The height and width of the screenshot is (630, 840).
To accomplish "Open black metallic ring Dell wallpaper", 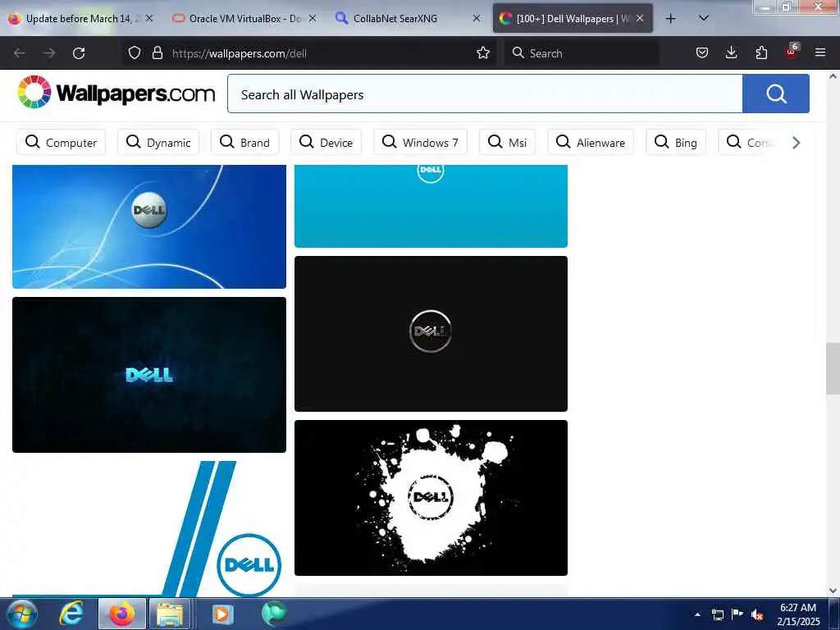I will point(431,333).
